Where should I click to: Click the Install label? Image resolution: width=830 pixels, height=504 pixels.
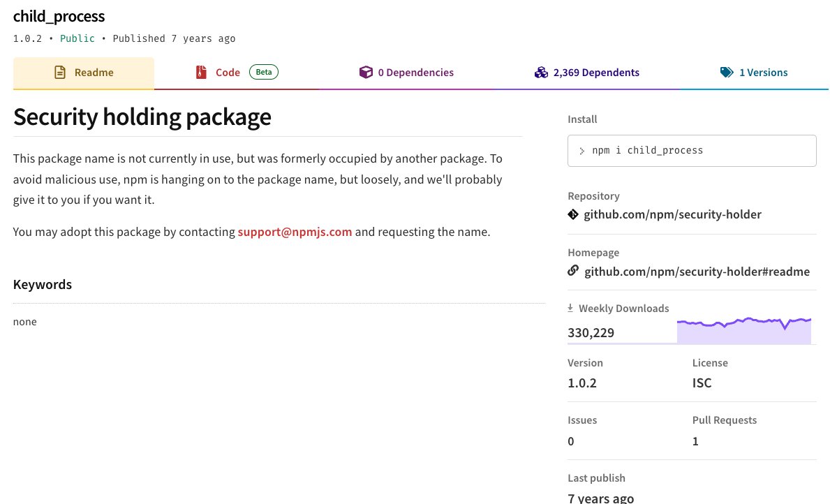582,119
